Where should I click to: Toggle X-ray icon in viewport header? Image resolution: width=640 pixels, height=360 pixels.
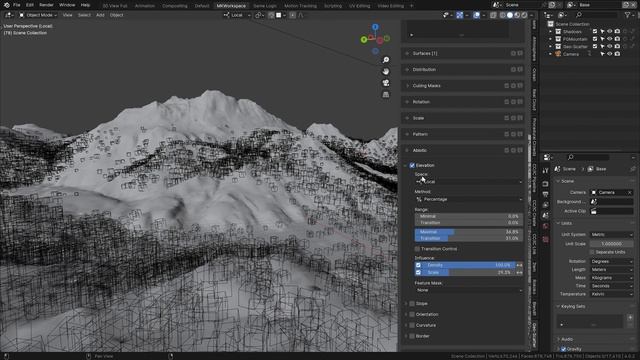coord(493,15)
